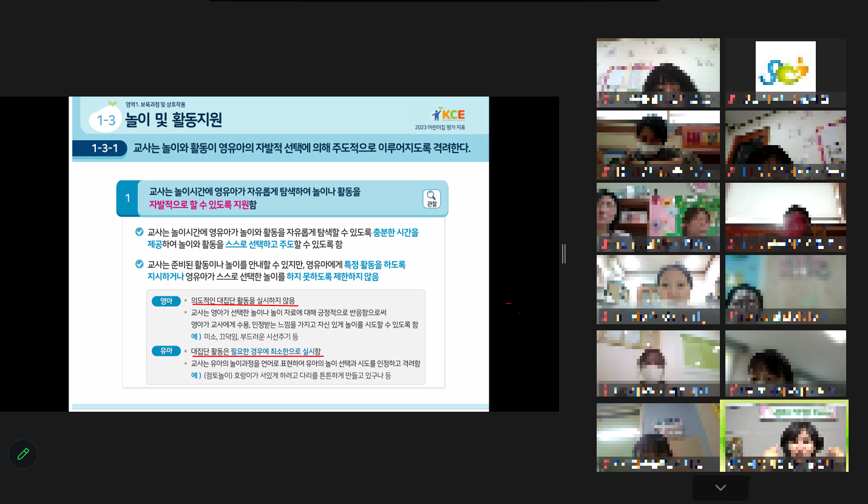Select the video tile showing two people
Viewport: 868px width, 504px height.
pos(658,217)
